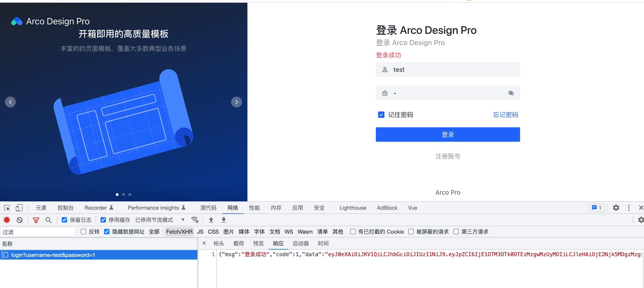Switch to the 元素 DevTools tab

click(41, 208)
